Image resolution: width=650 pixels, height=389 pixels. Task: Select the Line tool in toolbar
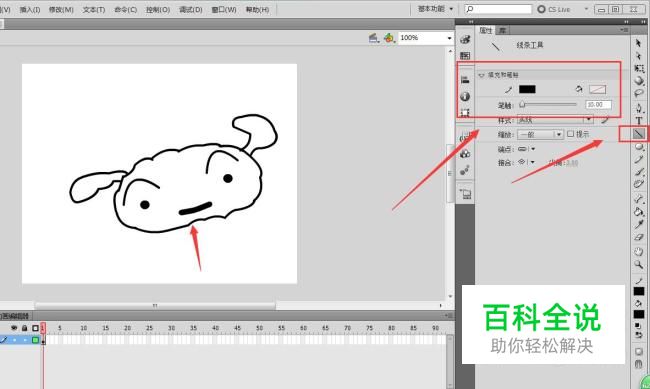pos(638,134)
